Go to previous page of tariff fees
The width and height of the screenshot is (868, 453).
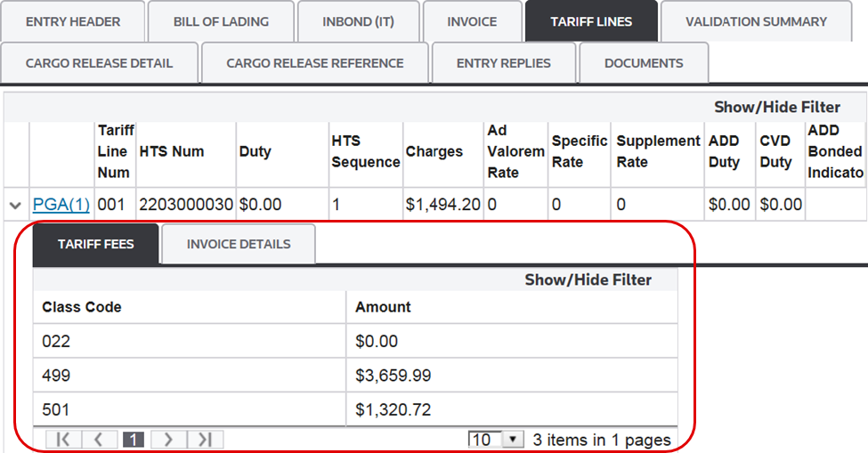click(x=99, y=440)
